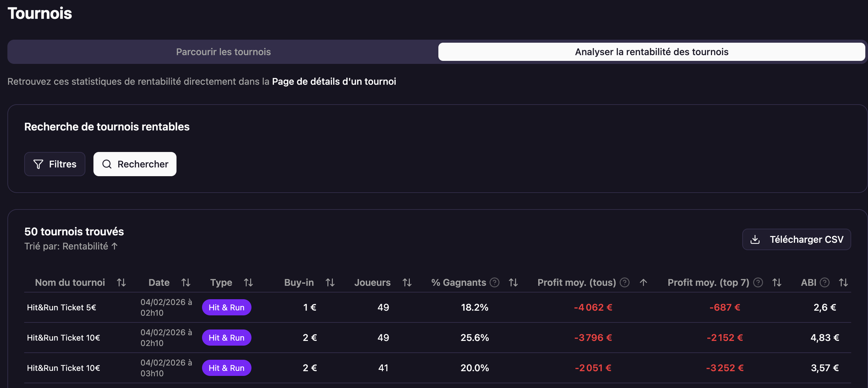The image size is (868, 388).
Task: Sort by Type column arrows
Action: [x=248, y=282]
